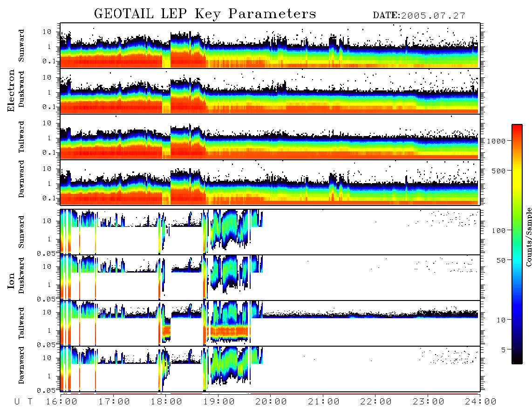Click the Electron Duskward spectrogram panel
Viewport: 532px width, 410px height.
(x=270, y=91)
